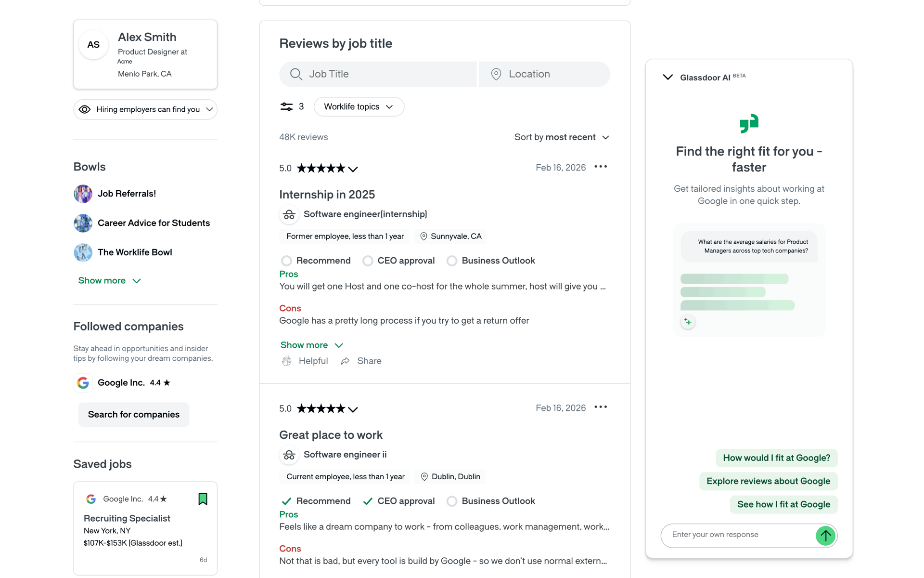The width and height of the screenshot is (924, 578).
Task: Click the Alex Smith profile name
Action: (x=147, y=37)
